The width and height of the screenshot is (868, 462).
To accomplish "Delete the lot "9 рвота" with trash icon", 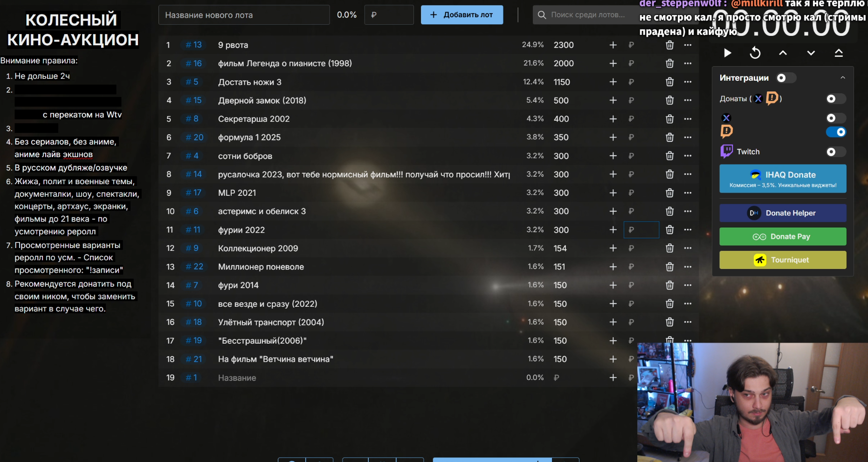I will tap(670, 45).
